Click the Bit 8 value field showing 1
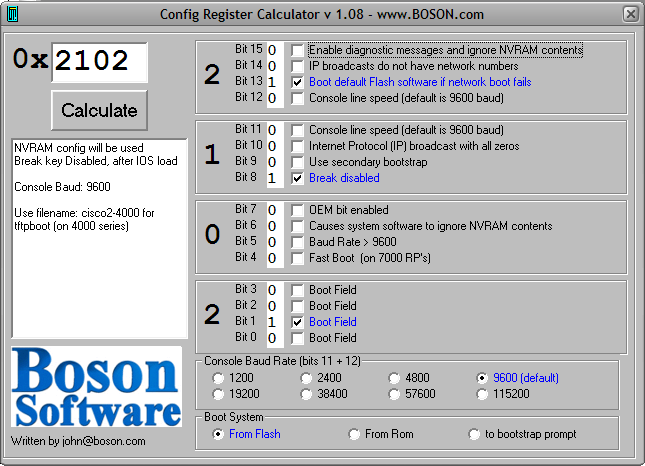This screenshot has height=466, width=645. (x=274, y=179)
